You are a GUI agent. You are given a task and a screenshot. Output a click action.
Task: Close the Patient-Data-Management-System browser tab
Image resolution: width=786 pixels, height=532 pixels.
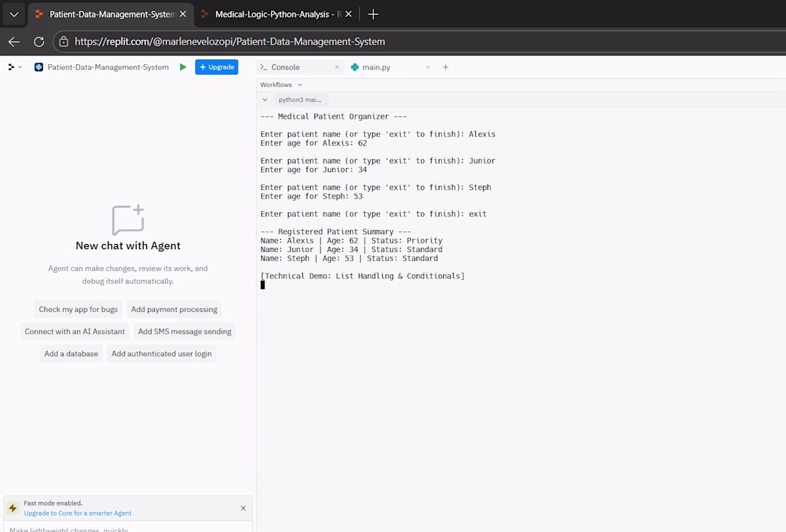point(183,14)
